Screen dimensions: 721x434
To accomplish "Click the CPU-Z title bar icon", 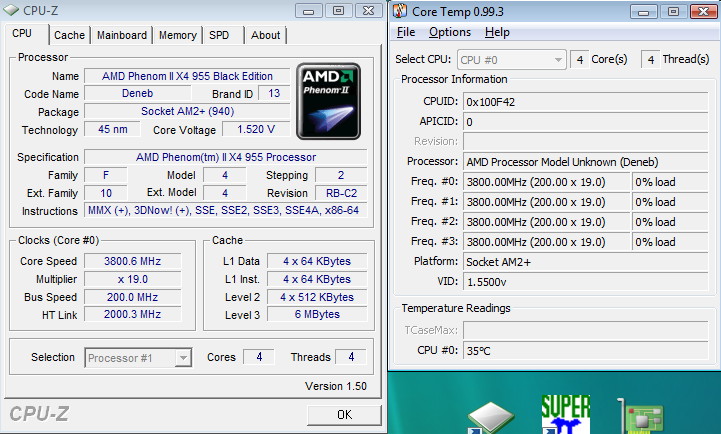I will (x=11, y=10).
